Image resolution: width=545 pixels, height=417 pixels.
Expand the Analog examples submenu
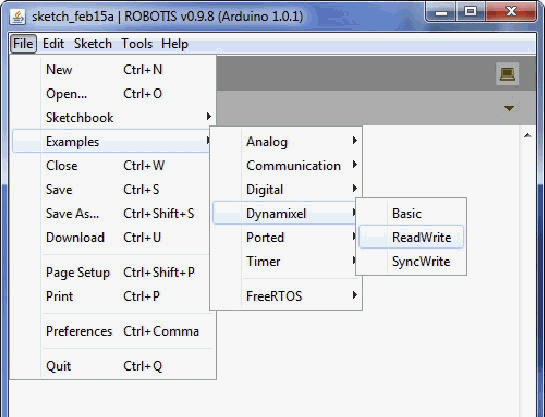click(x=287, y=141)
